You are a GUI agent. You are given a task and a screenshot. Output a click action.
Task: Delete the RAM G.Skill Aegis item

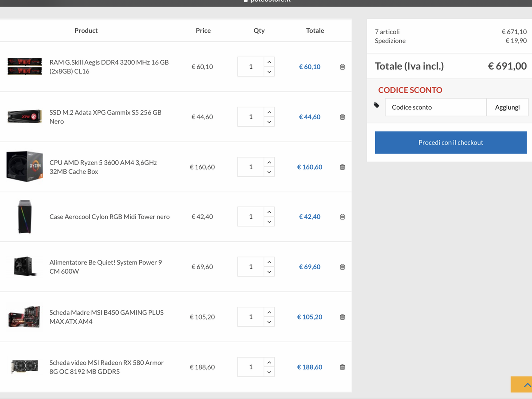(342, 67)
